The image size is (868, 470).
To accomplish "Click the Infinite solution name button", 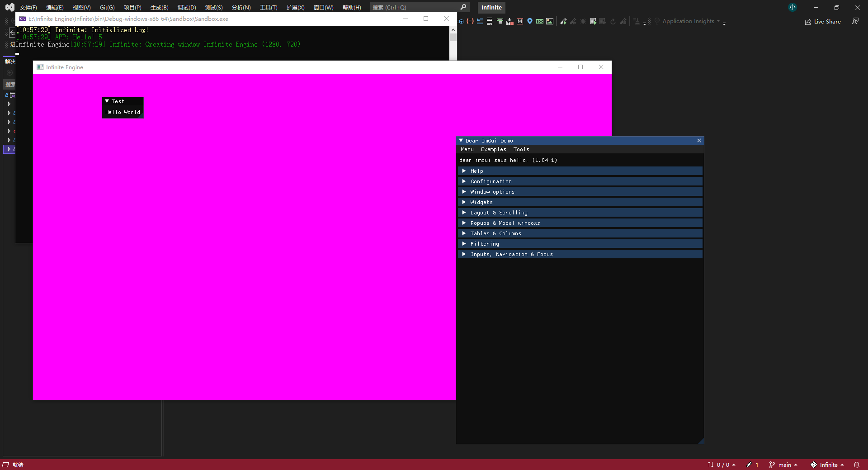I will pyautogui.click(x=491, y=7).
